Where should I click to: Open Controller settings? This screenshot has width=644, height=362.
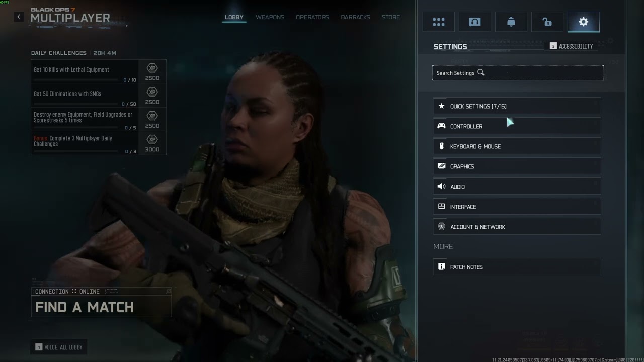[517, 126]
